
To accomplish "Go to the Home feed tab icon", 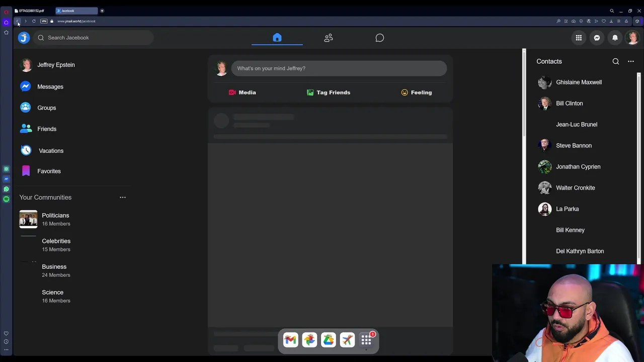I will click(x=277, y=38).
